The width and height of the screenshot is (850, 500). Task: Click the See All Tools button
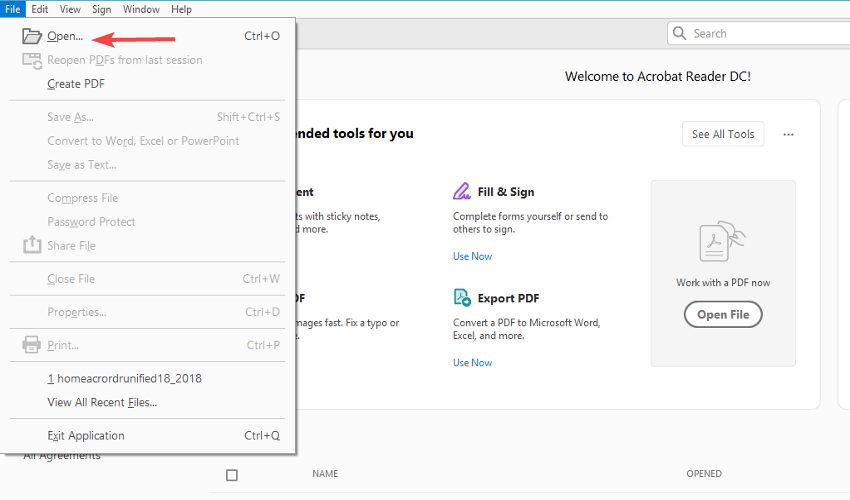(723, 135)
